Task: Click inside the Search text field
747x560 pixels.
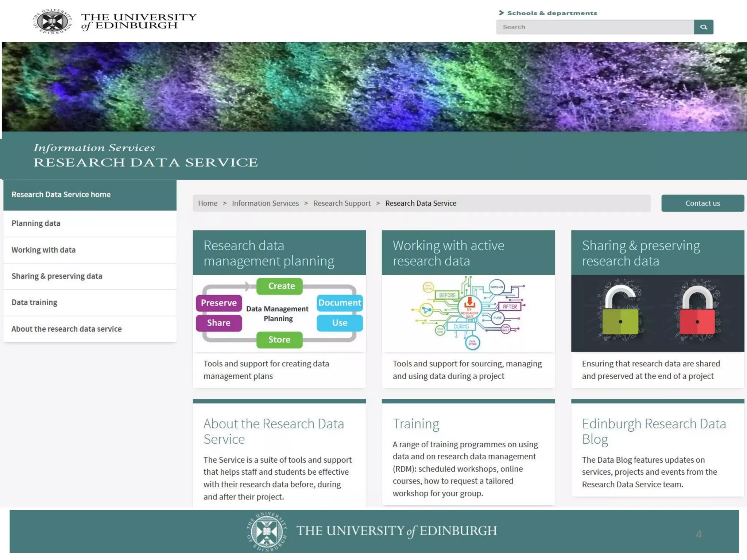Action: click(x=595, y=27)
